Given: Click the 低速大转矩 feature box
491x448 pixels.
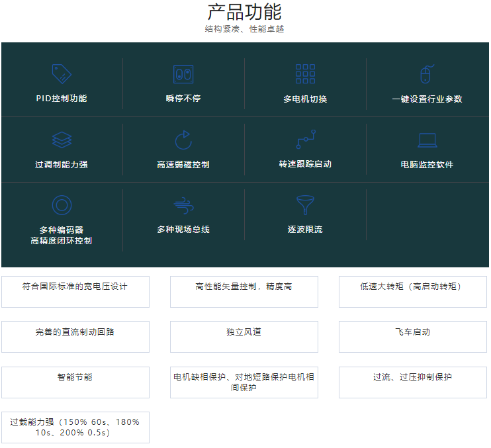Looking at the screenshot, I should (x=413, y=292).
